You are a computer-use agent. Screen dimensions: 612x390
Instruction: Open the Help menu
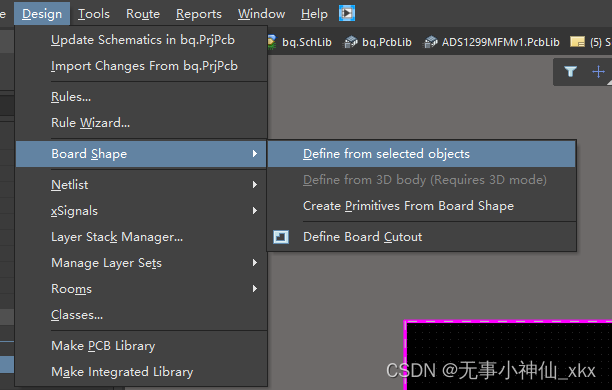pyautogui.click(x=314, y=14)
